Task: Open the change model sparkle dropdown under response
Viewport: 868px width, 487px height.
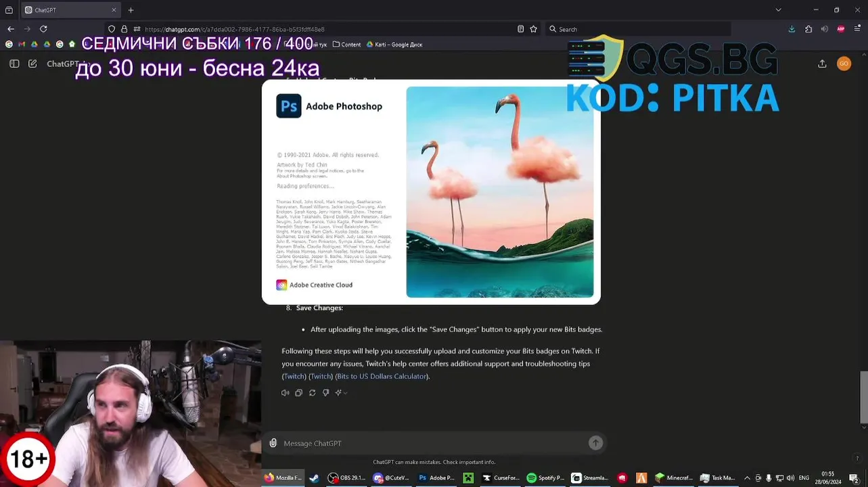Action: point(340,393)
